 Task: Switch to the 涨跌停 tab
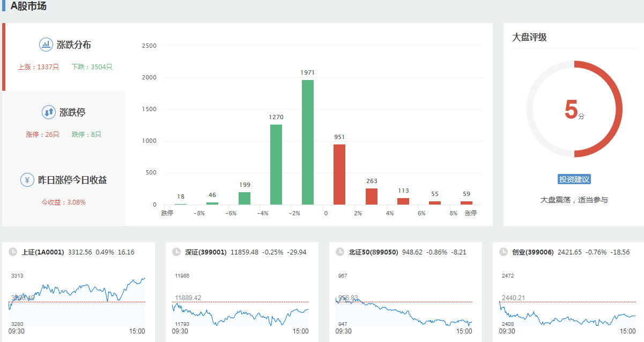point(72,113)
